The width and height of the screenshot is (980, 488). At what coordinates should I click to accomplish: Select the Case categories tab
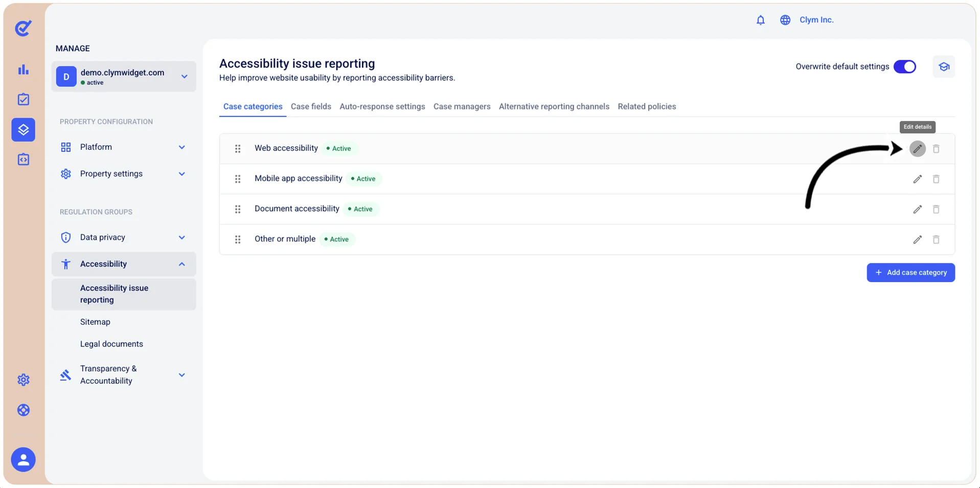pos(253,106)
